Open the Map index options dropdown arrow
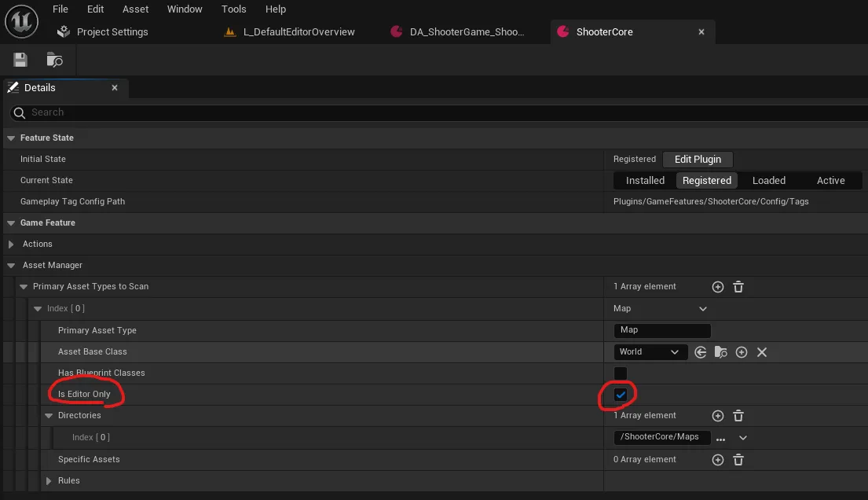868x500 pixels. 703,309
